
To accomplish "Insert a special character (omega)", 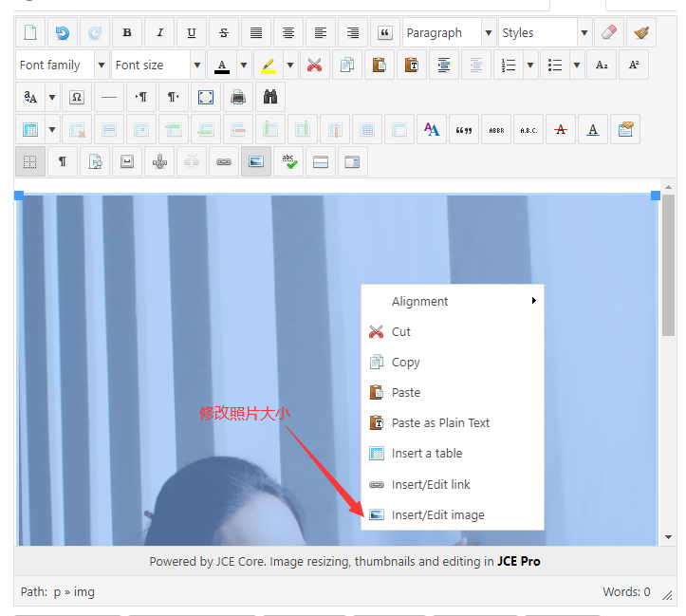I will 77,98.
